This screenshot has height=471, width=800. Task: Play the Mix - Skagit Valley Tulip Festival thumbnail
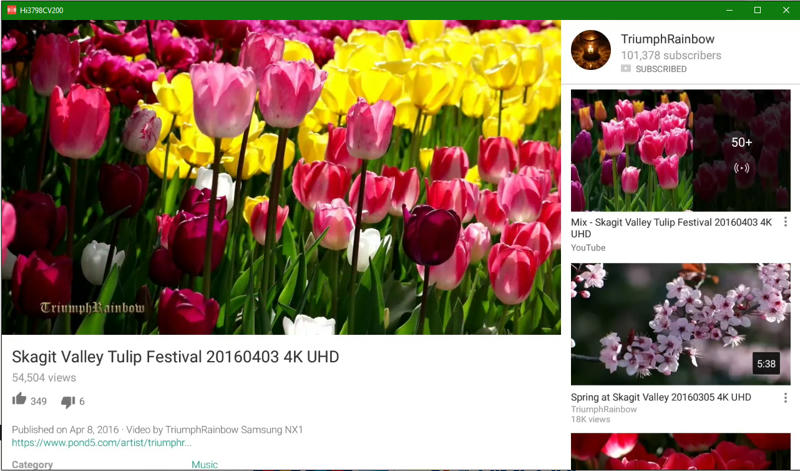tap(650, 150)
